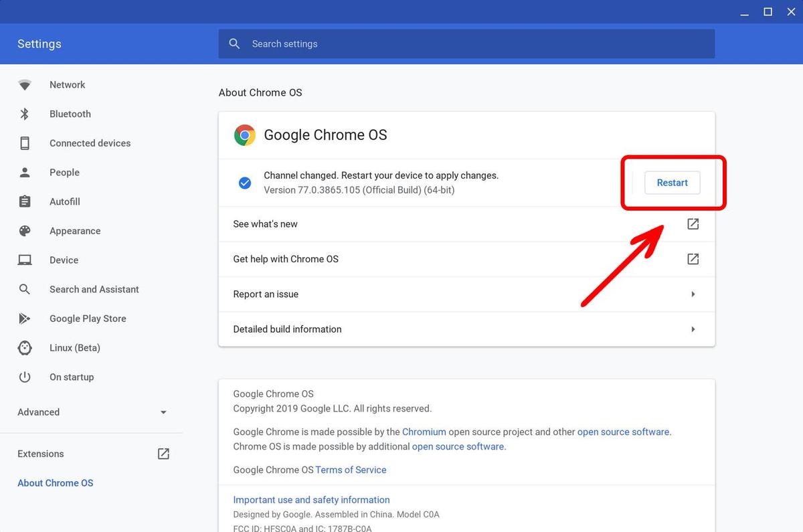
Task: Click the See what's new row
Action: [x=466, y=224]
